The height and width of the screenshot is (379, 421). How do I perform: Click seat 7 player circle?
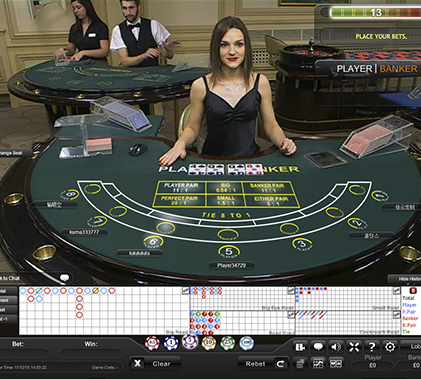[x=97, y=221]
